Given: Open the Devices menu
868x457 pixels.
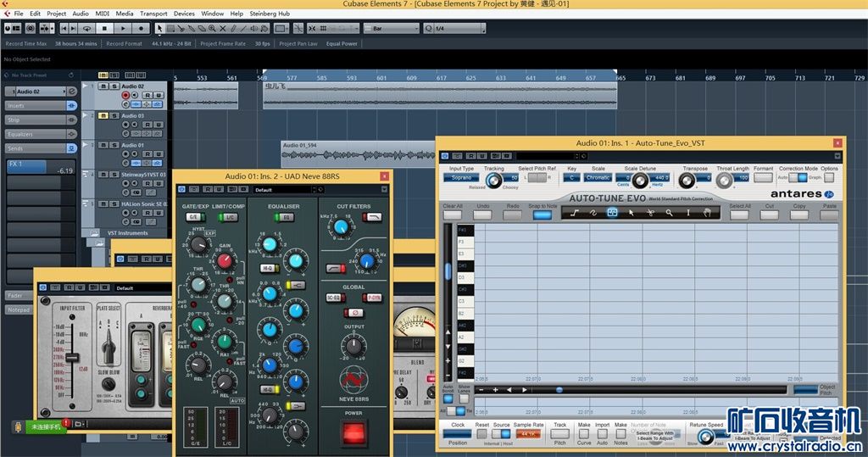Looking at the screenshot, I should coord(184,14).
